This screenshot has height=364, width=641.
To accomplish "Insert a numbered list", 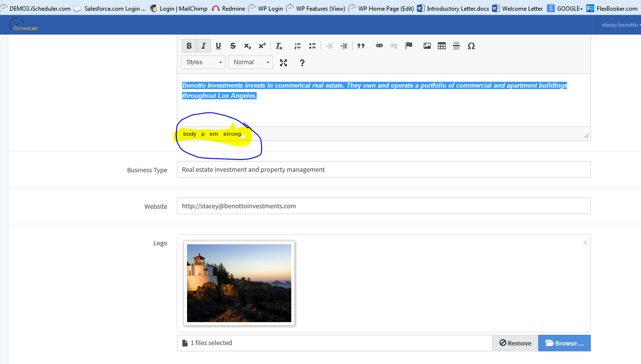I will (x=298, y=46).
